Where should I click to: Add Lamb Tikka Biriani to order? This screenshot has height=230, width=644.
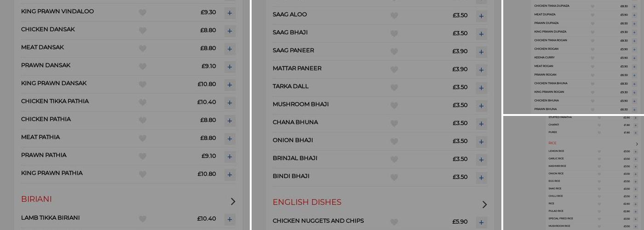coord(230,219)
